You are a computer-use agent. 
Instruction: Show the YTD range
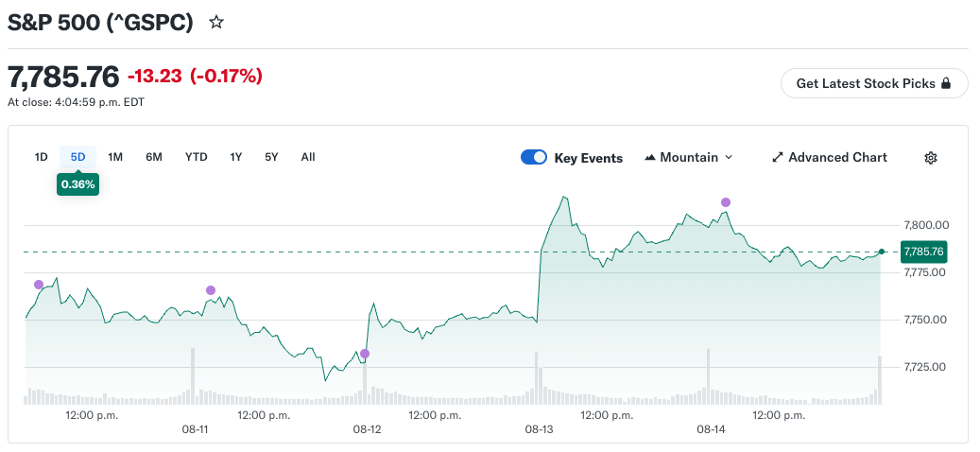(197, 157)
